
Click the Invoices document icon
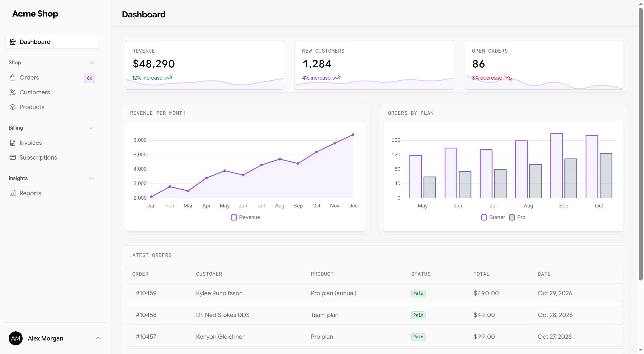12,143
